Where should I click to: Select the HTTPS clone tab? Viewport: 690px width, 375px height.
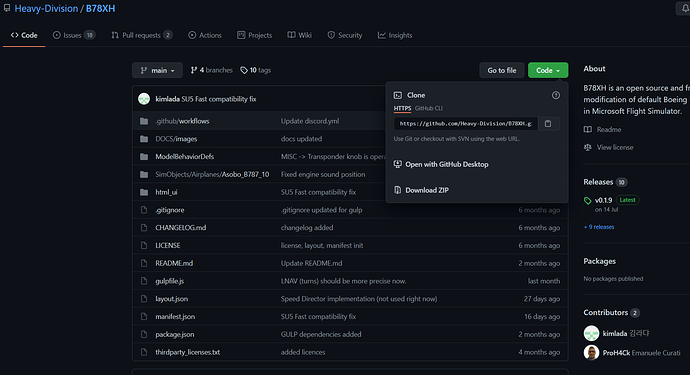coord(402,108)
